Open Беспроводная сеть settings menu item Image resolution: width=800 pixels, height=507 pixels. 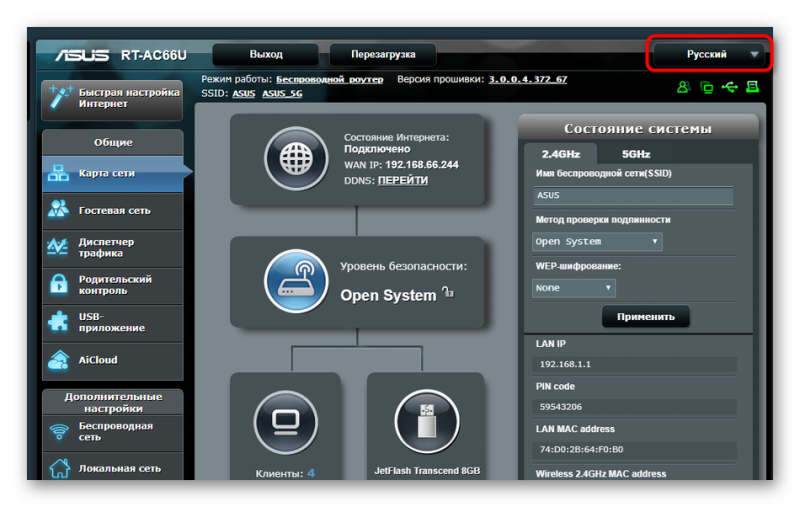point(113,432)
